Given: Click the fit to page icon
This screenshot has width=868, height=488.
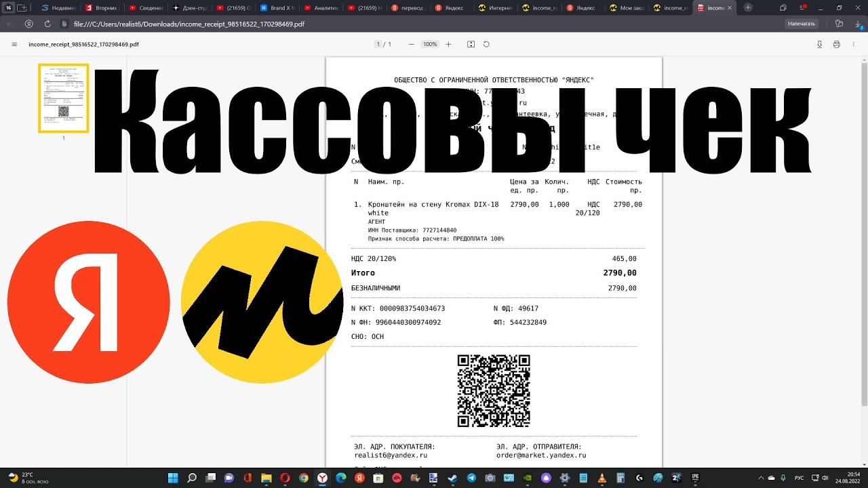Looking at the screenshot, I should (x=471, y=44).
